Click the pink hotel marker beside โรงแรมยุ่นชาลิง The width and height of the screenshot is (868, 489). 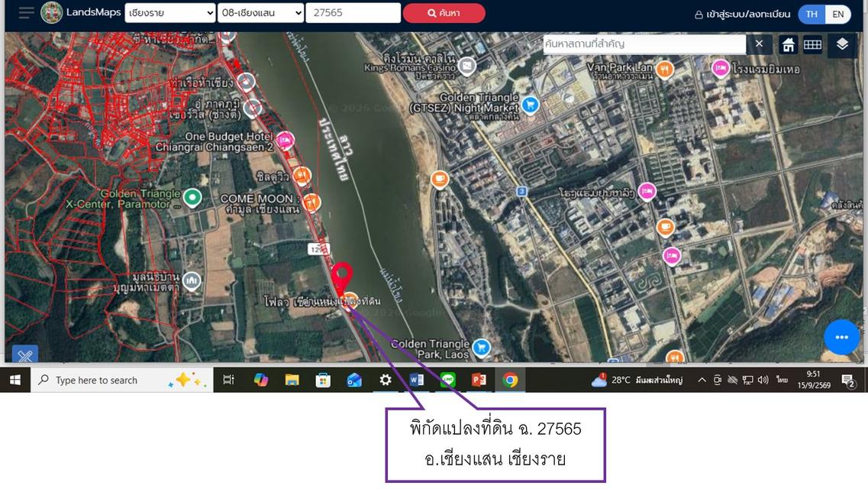[x=647, y=192]
